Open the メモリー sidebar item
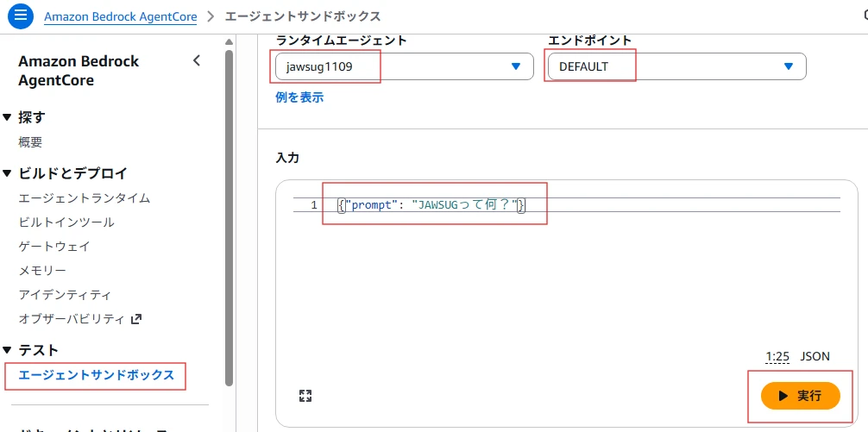Viewport: 868px width, 432px height. [x=42, y=271]
